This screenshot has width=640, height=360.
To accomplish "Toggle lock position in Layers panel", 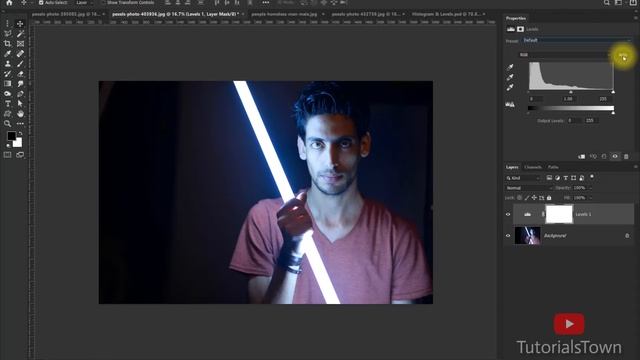I will (534, 198).
